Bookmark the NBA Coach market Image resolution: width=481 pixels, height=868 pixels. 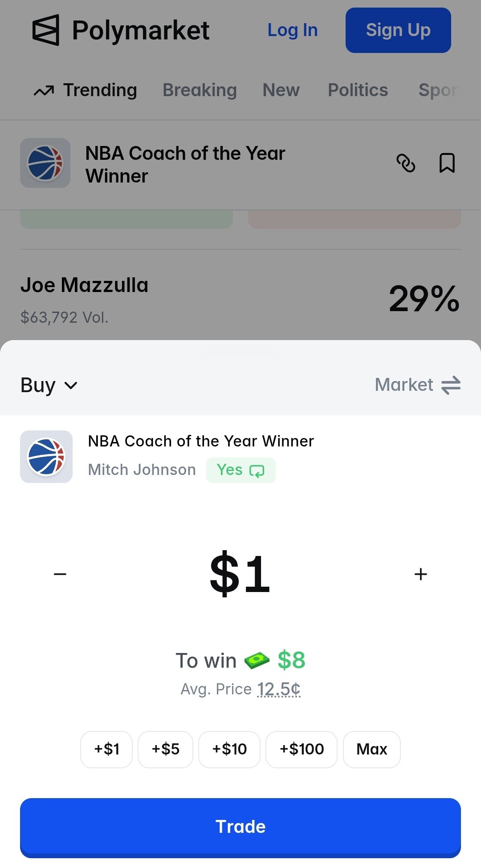pyautogui.click(x=447, y=163)
